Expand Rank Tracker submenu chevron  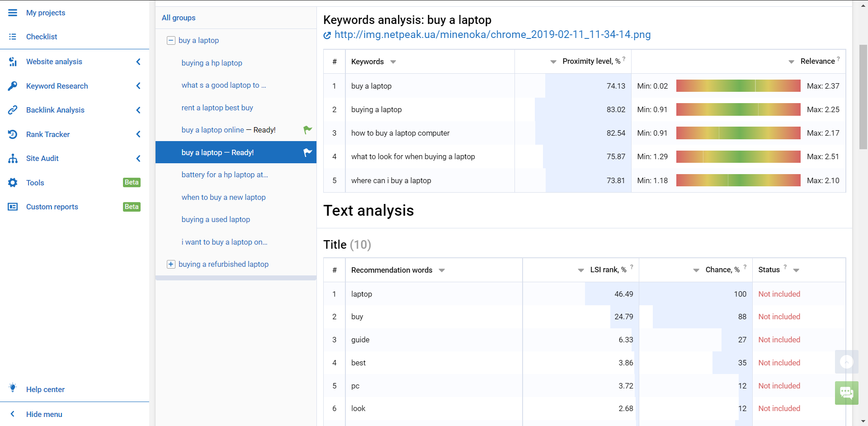138,134
